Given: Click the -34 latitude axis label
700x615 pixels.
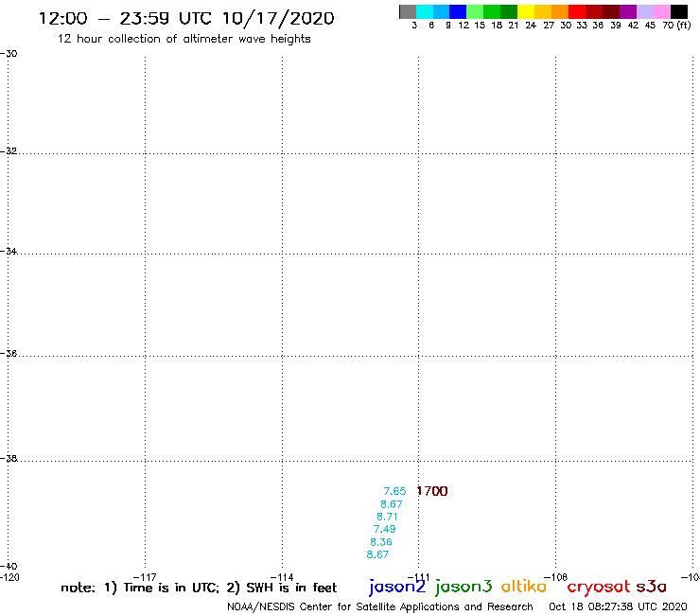Looking at the screenshot, I should (x=9, y=251).
